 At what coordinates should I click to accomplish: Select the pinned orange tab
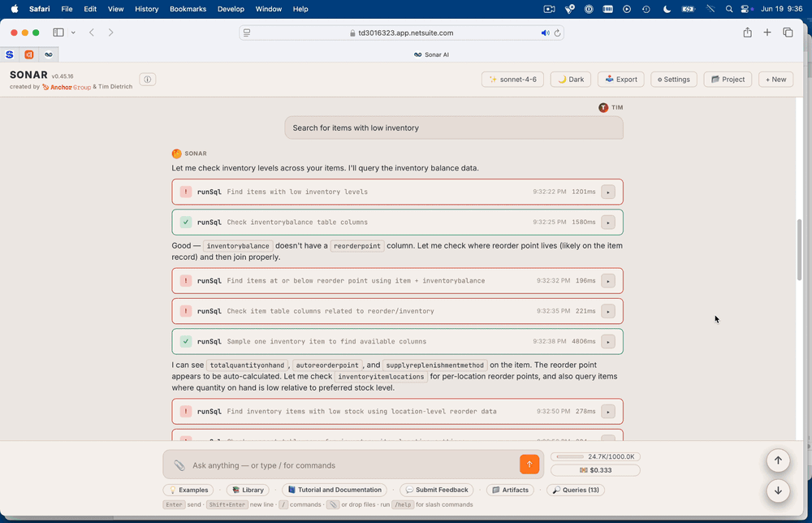coord(29,54)
